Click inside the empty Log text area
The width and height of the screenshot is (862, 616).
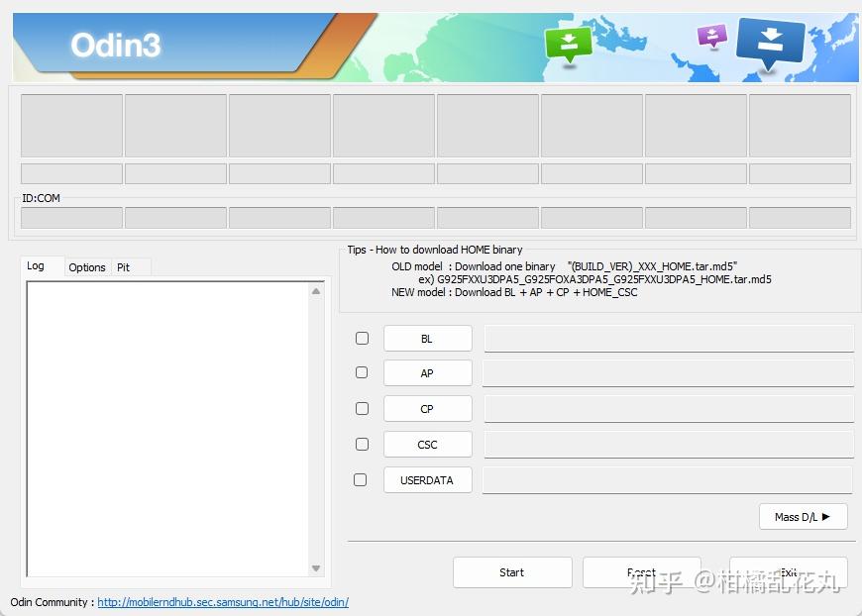click(x=167, y=429)
